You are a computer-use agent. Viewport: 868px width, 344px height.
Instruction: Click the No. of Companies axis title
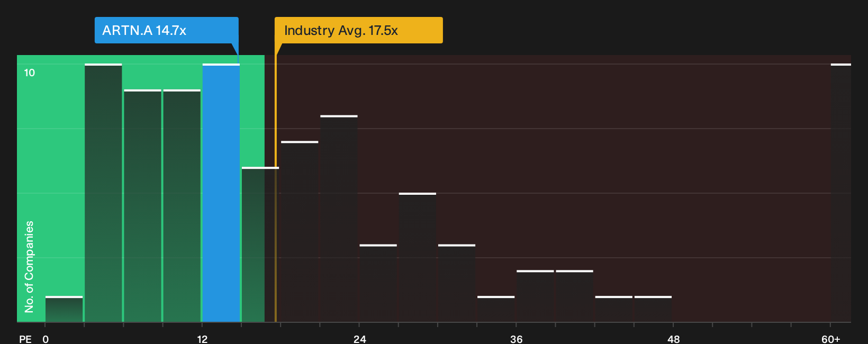(x=29, y=267)
